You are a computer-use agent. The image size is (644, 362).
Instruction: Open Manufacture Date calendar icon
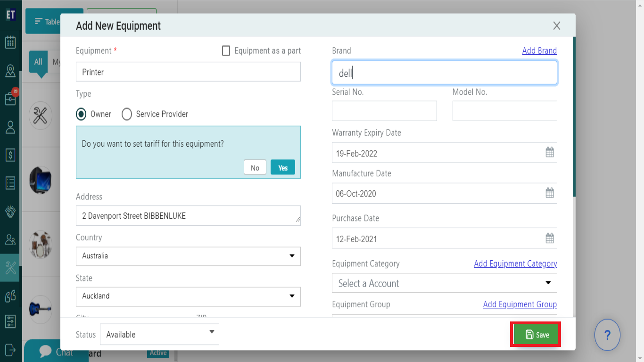tap(550, 193)
